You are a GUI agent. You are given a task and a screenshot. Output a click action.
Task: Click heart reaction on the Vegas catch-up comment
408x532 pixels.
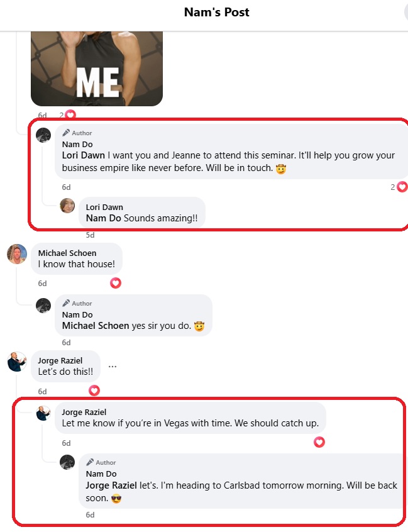319,442
